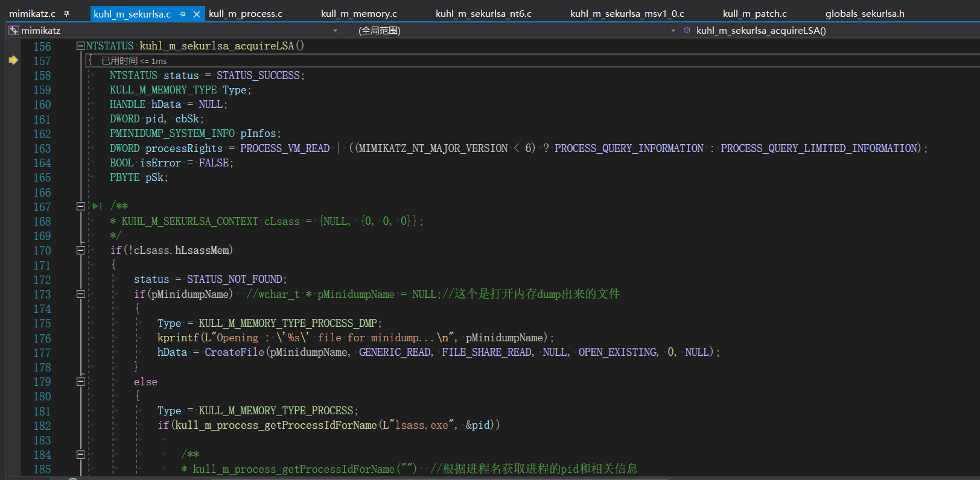Click the else keyword on line 179
Image resolution: width=980 pixels, height=480 pixels.
pos(145,382)
